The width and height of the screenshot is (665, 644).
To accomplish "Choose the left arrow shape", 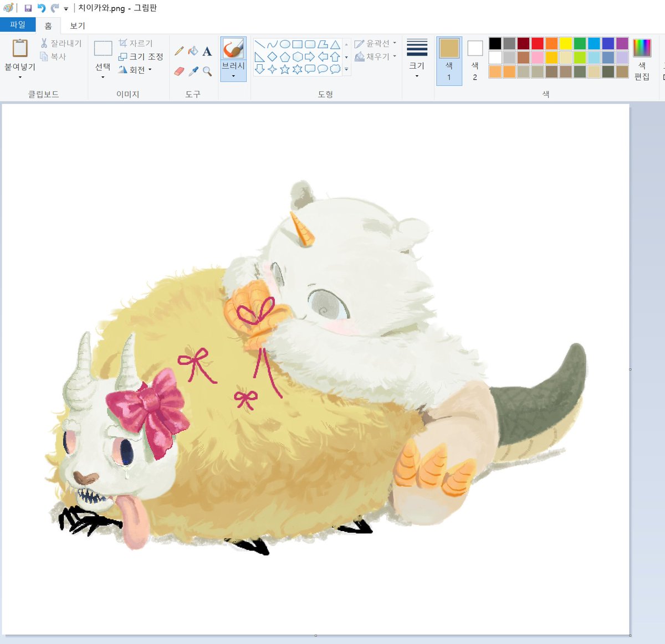I will [323, 56].
